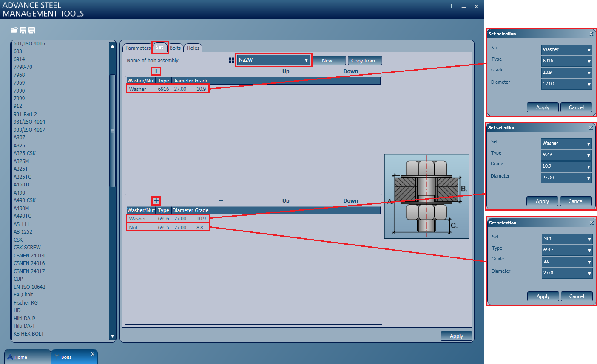This screenshot has height=364, width=597.
Task: Select CUP in the bolt list
Action: [18, 279]
